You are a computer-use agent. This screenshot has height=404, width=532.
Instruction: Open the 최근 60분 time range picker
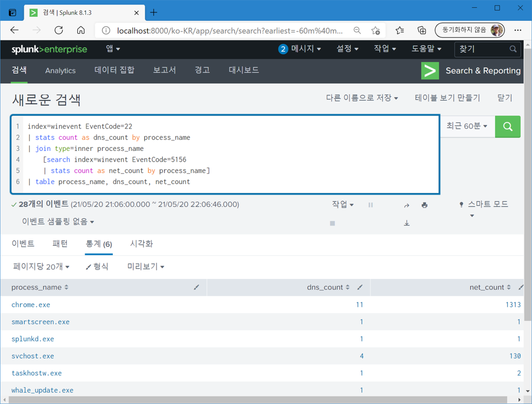(x=466, y=126)
